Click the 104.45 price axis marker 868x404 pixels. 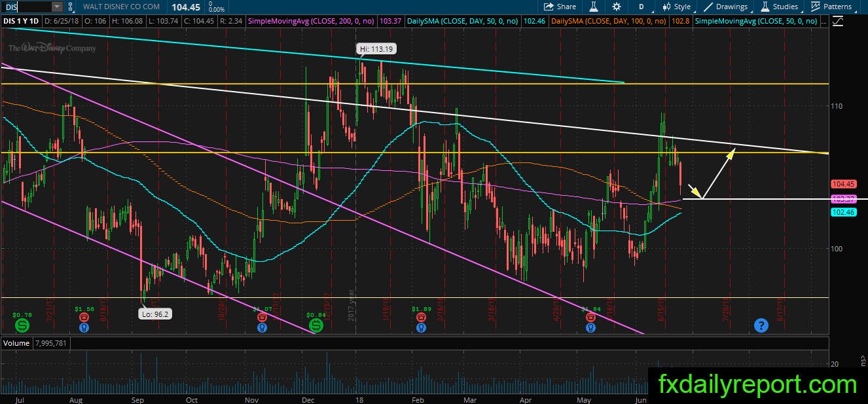click(x=842, y=184)
